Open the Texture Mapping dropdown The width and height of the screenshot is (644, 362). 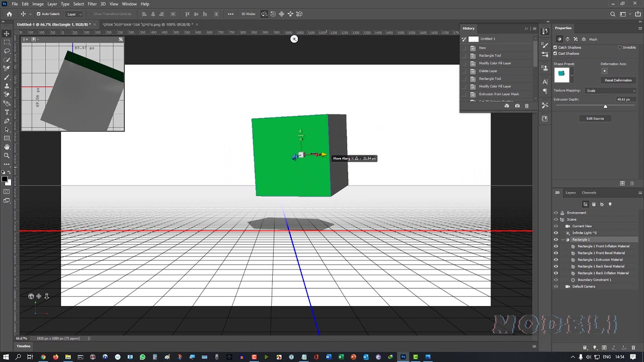coord(610,90)
